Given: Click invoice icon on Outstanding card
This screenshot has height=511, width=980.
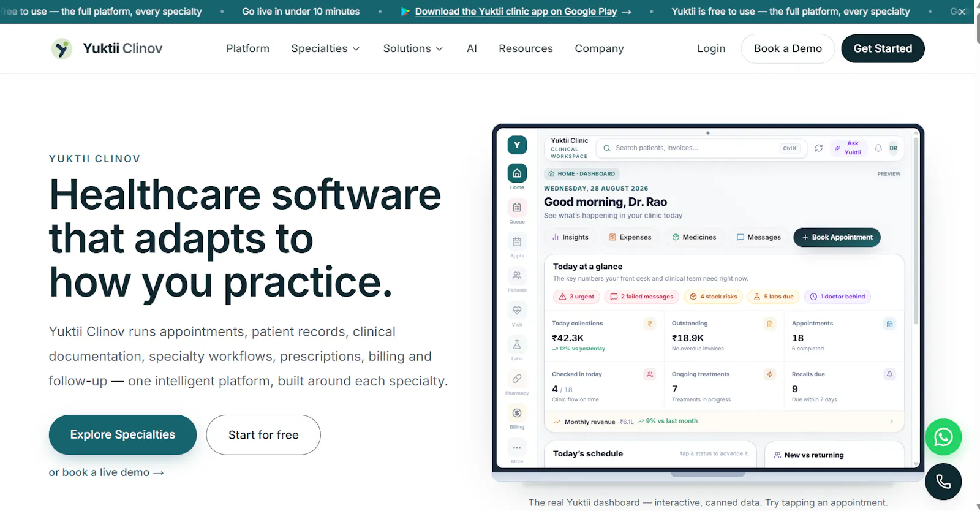Looking at the screenshot, I should [770, 324].
